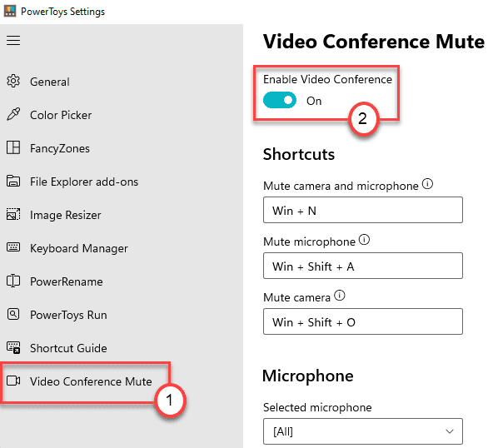Screen dimensions: 498x448
Task: Click the On status text next to toggle
Action: (314, 101)
